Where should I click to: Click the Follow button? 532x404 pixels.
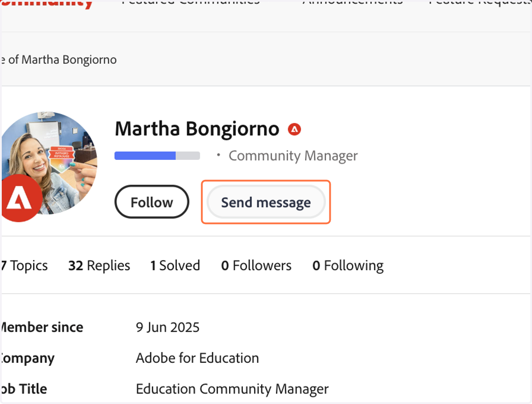152,202
